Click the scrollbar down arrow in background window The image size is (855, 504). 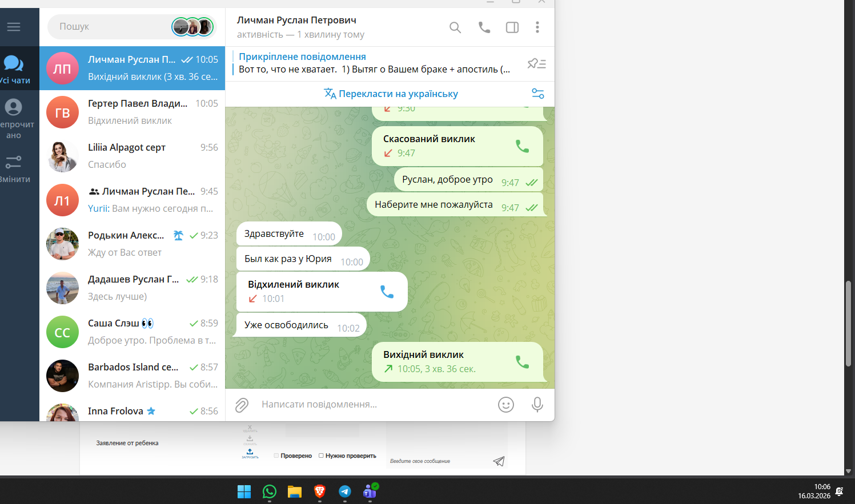click(x=849, y=471)
